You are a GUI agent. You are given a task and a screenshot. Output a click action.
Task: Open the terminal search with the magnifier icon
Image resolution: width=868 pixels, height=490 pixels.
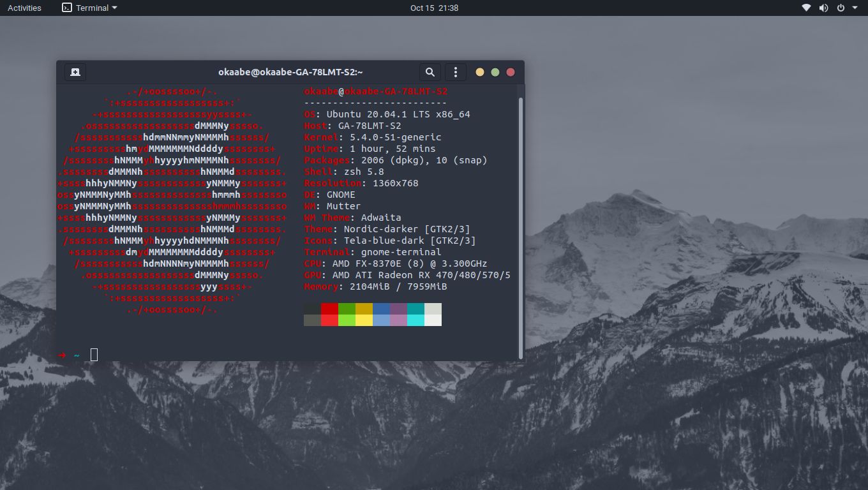coord(430,72)
